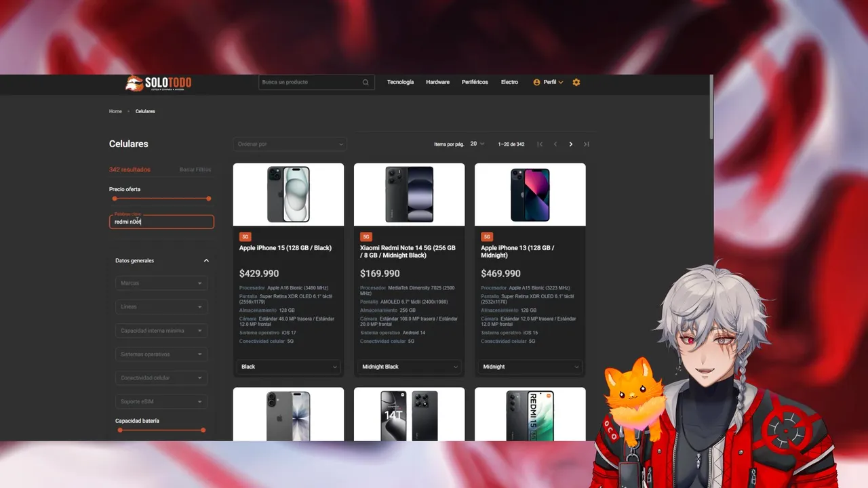Open Hardware menu
Viewport: 868px width, 488px height.
pyautogui.click(x=437, y=82)
